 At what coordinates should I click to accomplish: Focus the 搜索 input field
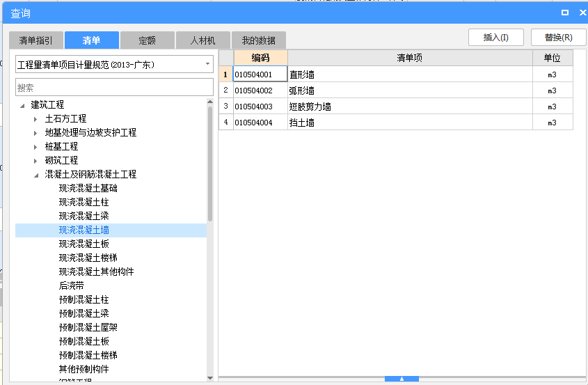pyautogui.click(x=114, y=88)
